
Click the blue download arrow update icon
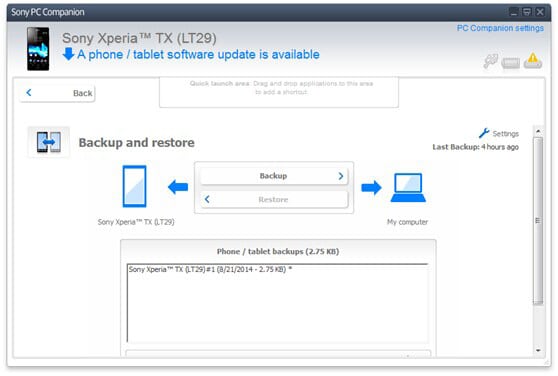tap(68, 54)
